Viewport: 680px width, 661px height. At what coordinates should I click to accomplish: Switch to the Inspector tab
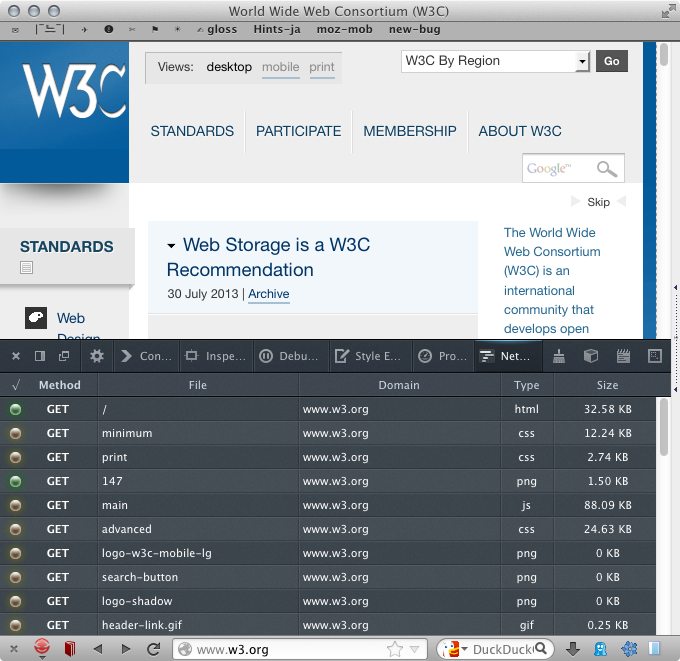coord(216,356)
